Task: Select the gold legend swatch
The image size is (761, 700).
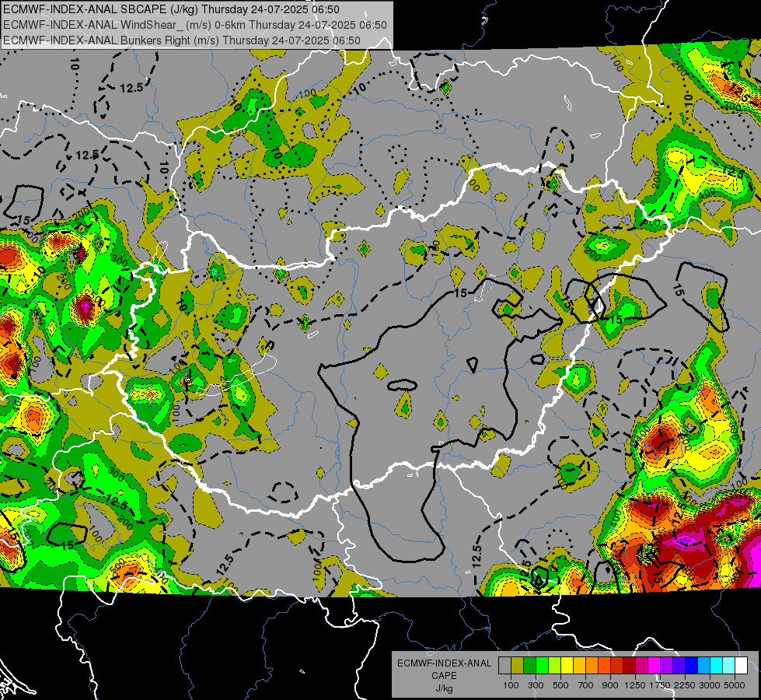Action: 579,666
